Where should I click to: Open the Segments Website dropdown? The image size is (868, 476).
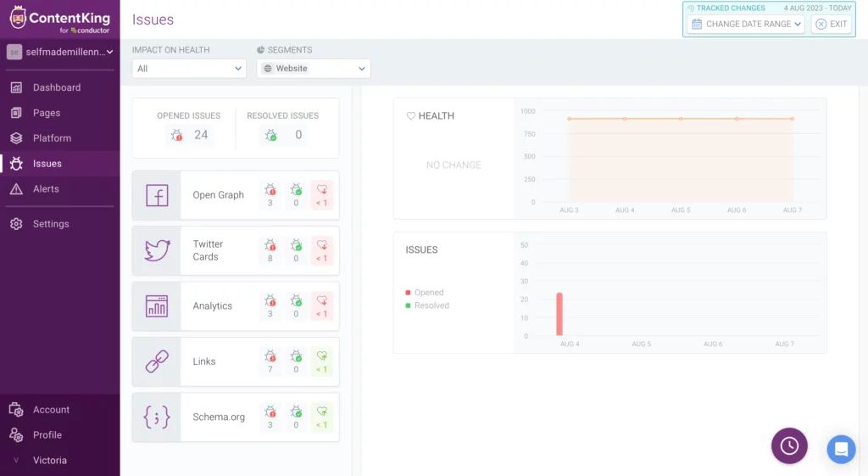(x=314, y=69)
